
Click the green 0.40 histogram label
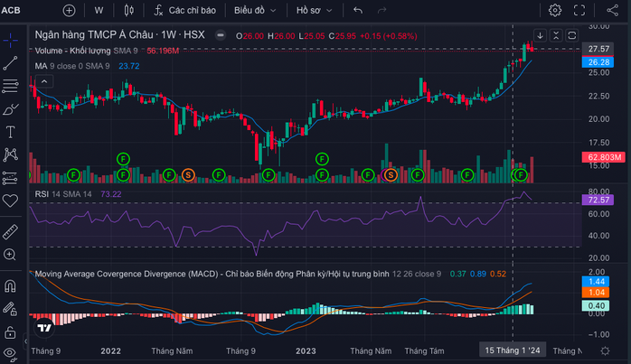(x=596, y=305)
